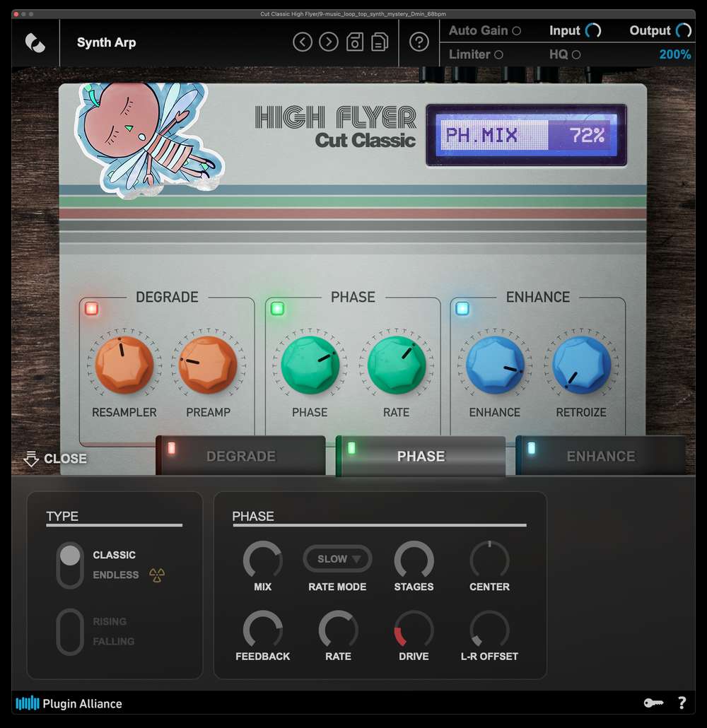Click the Plugin Alliance logo link
The image size is (707, 728).
coord(69,703)
